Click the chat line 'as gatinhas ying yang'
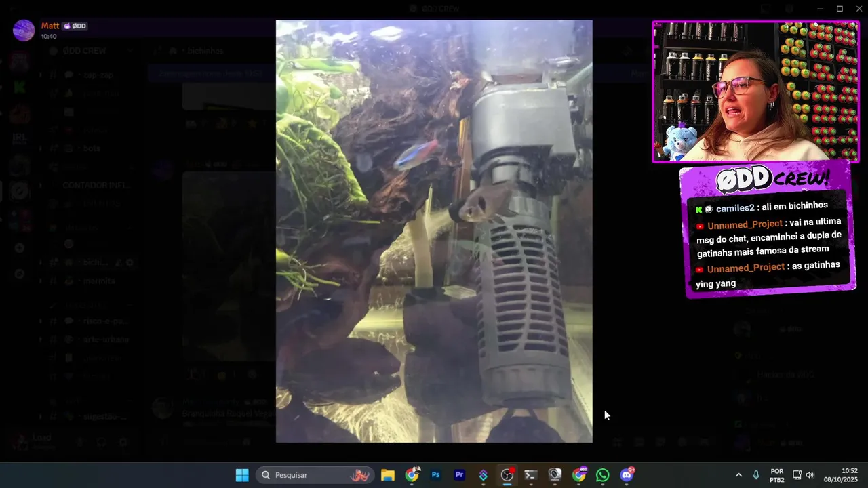This screenshot has width=868, height=488. [768, 274]
